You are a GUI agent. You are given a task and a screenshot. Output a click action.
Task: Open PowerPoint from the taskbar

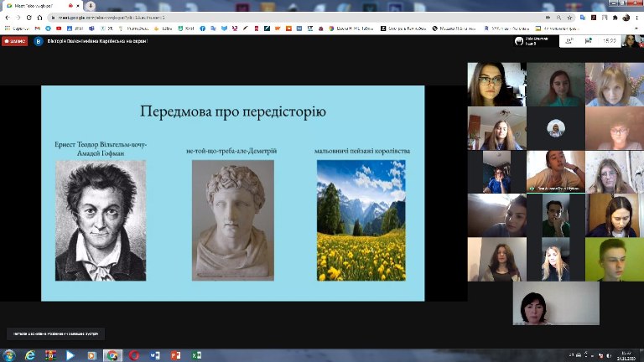click(x=176, y=355)
